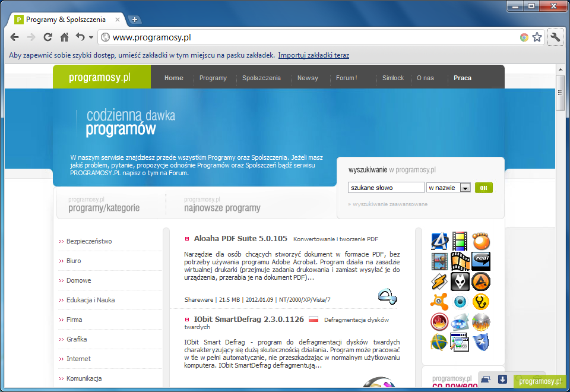Screen dimensions: 570x392
Task: Click the avast! orange splat icon
Action: click(x=439, y=302)
